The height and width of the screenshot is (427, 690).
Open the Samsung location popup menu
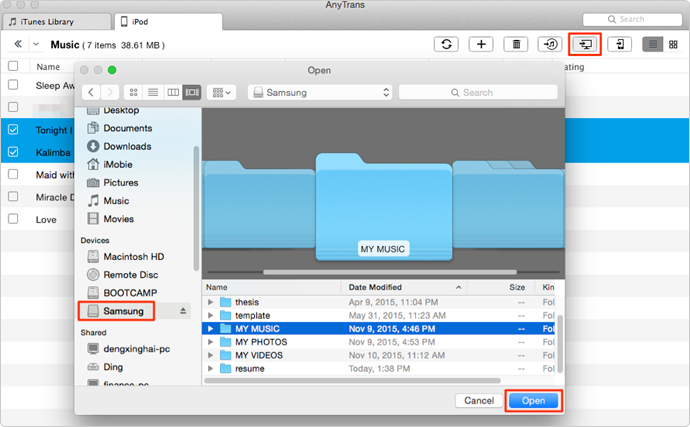tap(320, 92)
